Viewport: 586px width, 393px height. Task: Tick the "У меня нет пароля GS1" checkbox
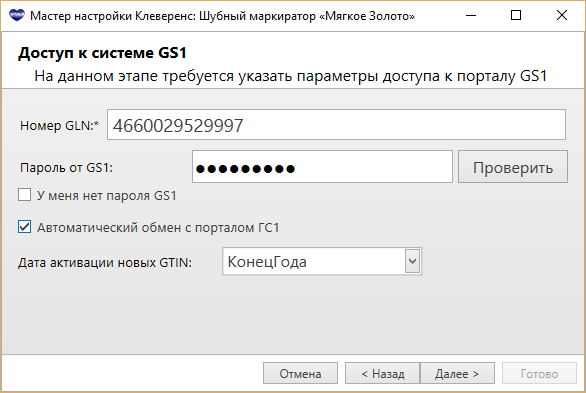click(25, 195)
